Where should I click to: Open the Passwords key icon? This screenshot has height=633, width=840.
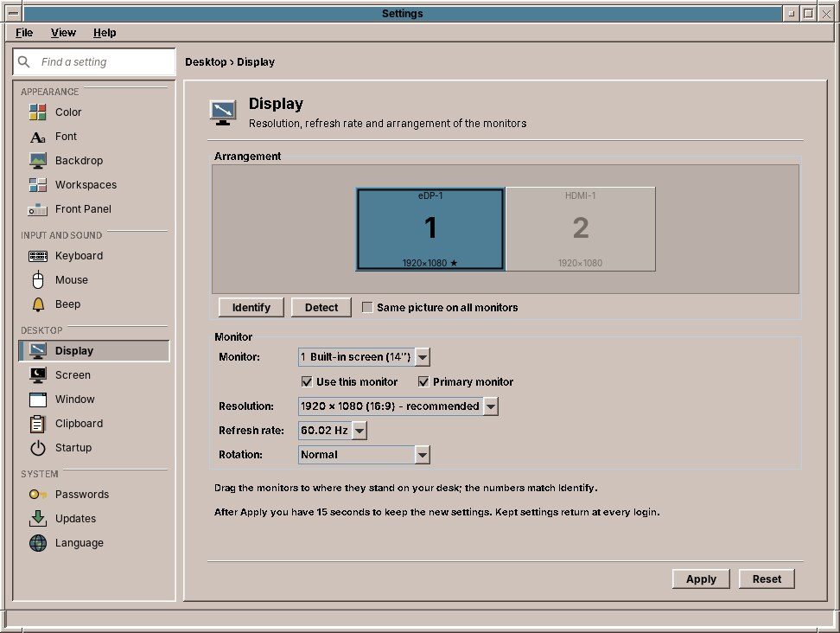click(x=37, y=494)
